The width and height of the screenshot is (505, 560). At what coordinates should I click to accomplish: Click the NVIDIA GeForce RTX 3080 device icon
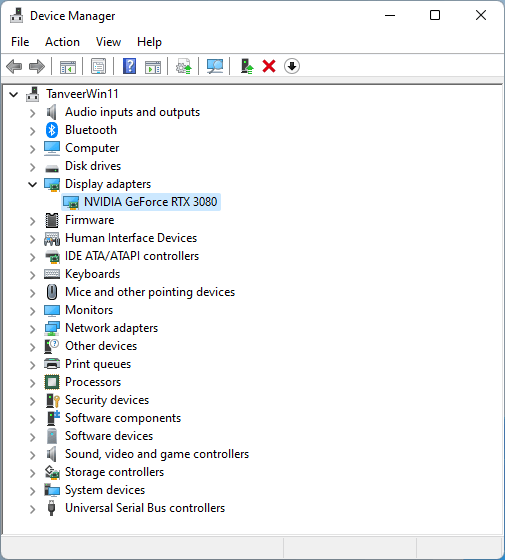point(70,202)
